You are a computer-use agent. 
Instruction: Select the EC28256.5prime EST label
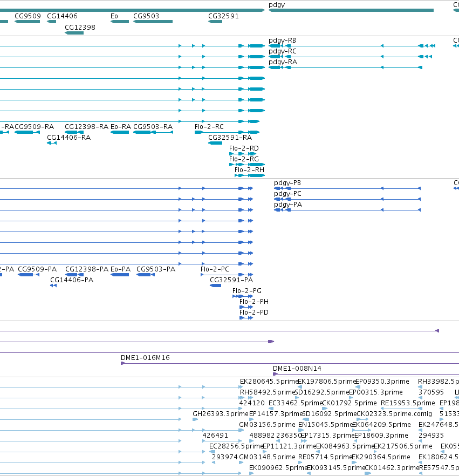click(236, 446)
